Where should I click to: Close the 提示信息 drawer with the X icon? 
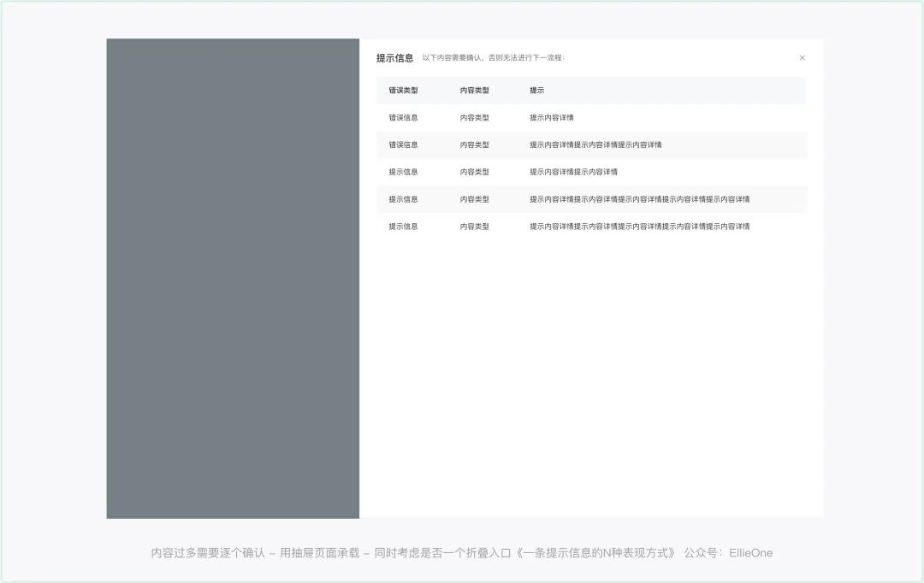(x=802, y=58)
